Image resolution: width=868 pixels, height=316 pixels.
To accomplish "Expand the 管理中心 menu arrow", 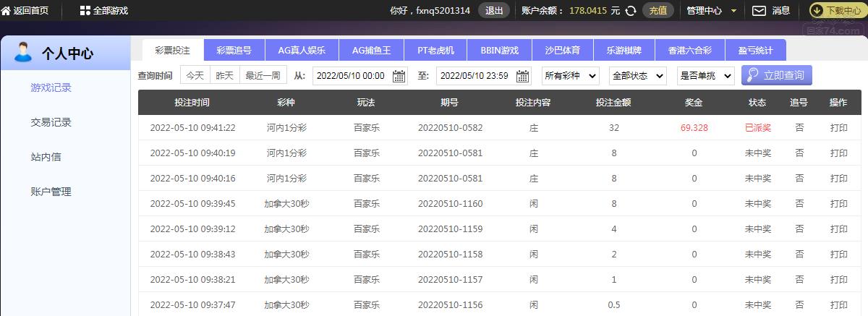I will 733,11.
